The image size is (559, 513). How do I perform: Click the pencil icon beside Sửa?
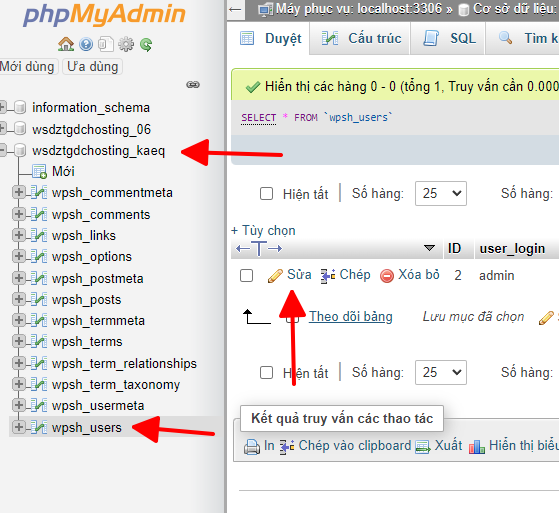[x=275, y=276]
